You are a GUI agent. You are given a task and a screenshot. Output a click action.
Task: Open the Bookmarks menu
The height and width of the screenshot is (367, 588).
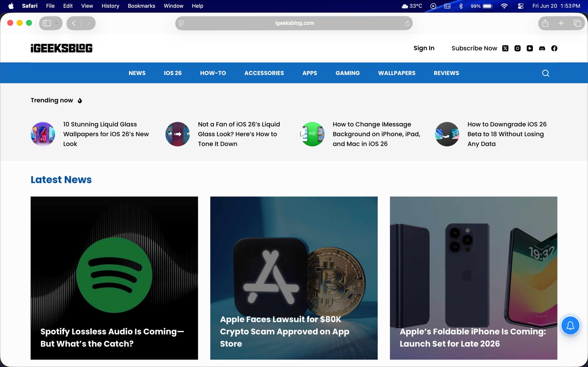point(141,6)
